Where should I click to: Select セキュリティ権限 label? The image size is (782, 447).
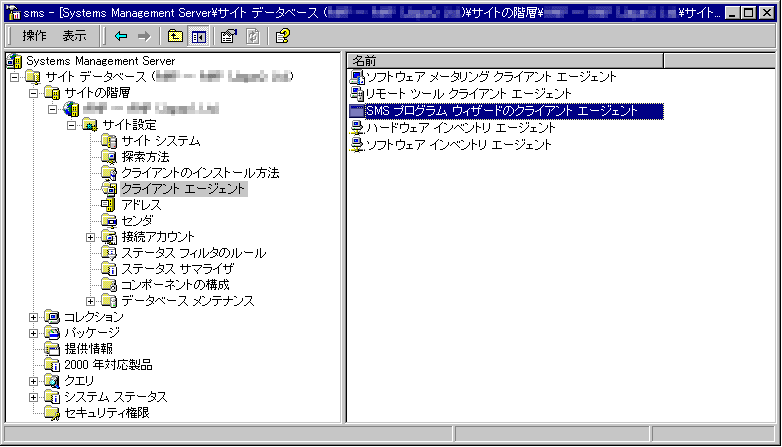click(x=107, y=413)
